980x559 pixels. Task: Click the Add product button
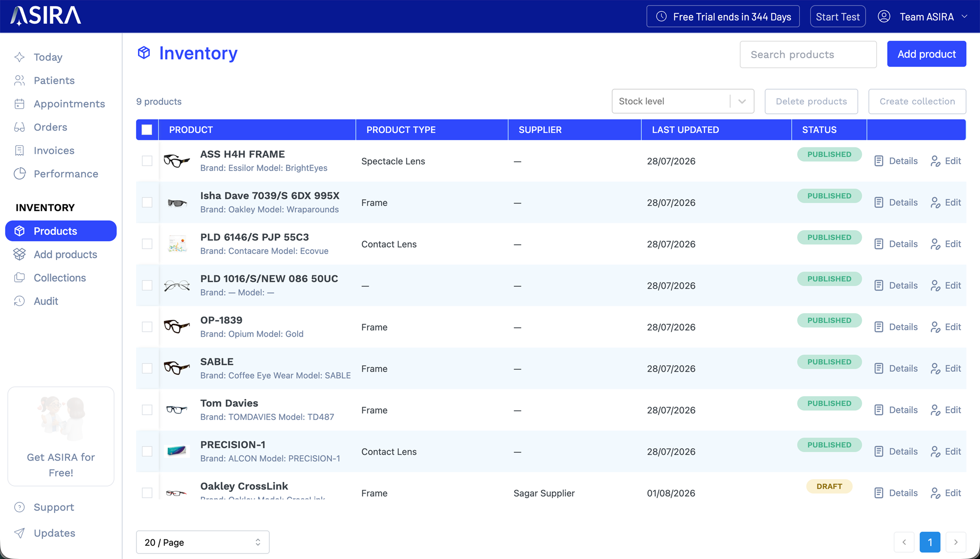click(926, 54)
